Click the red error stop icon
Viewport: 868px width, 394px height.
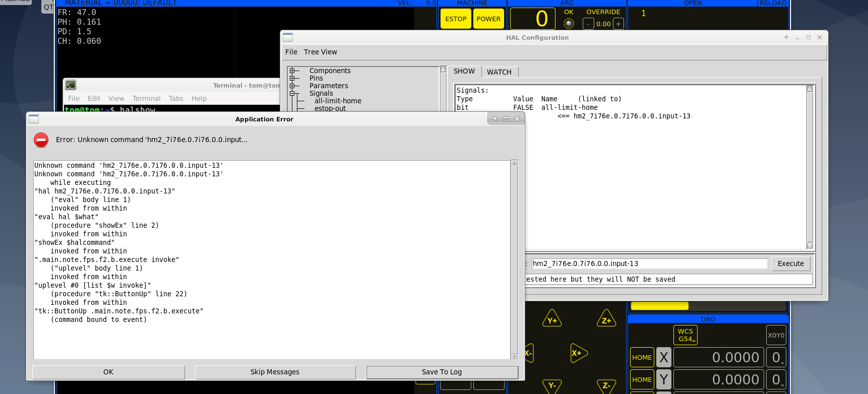click(41, 140)
